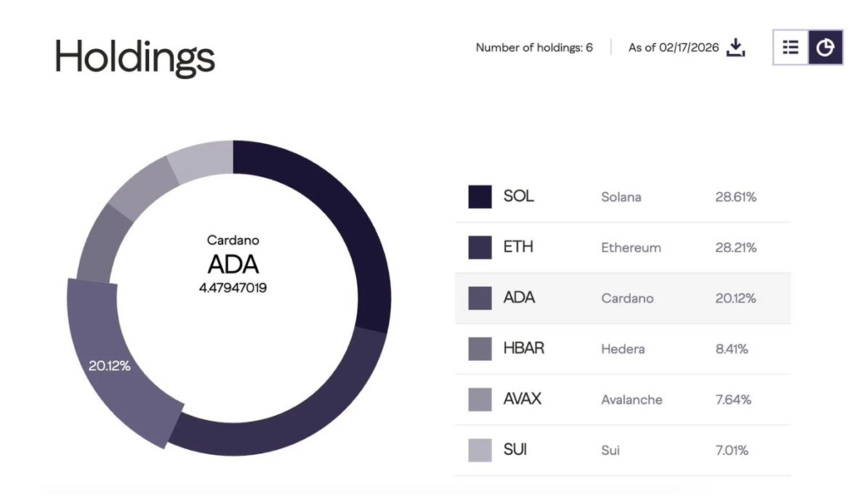
Task: Open the Solana holding entry
Action: point(623,197)
